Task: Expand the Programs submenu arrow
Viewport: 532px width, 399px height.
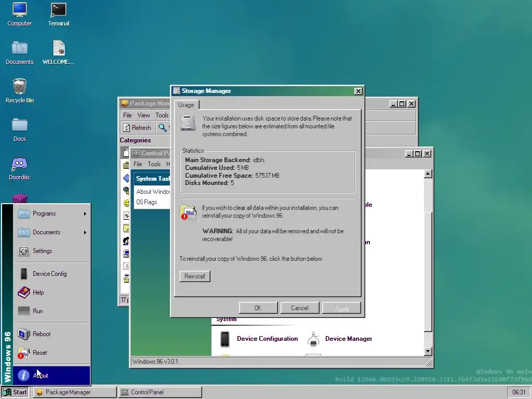Action: (85, 214)
